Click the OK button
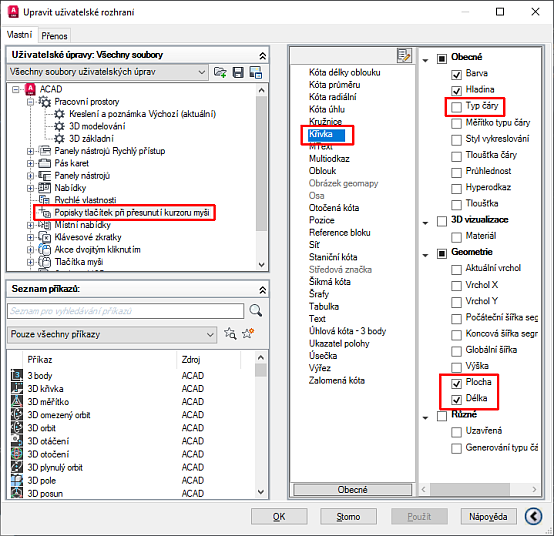 click(x=279, y=517)
